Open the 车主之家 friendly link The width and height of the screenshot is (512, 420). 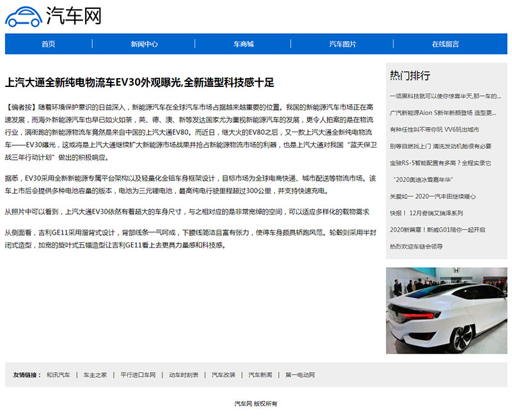[x=95, y=375]
